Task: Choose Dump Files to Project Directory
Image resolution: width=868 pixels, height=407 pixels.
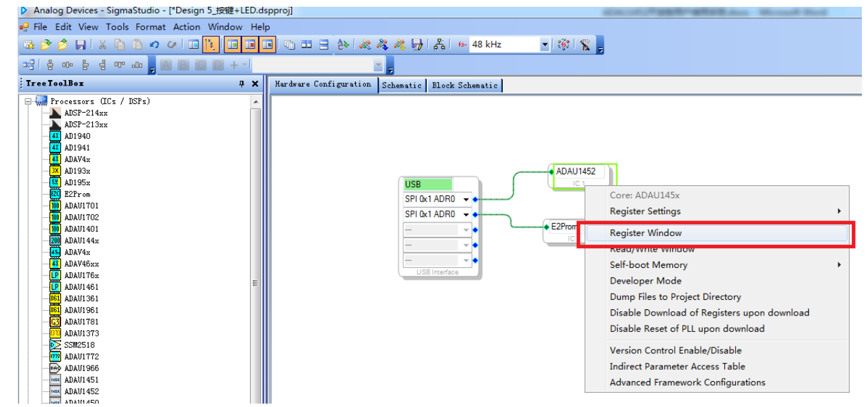Action: point(717,296)
